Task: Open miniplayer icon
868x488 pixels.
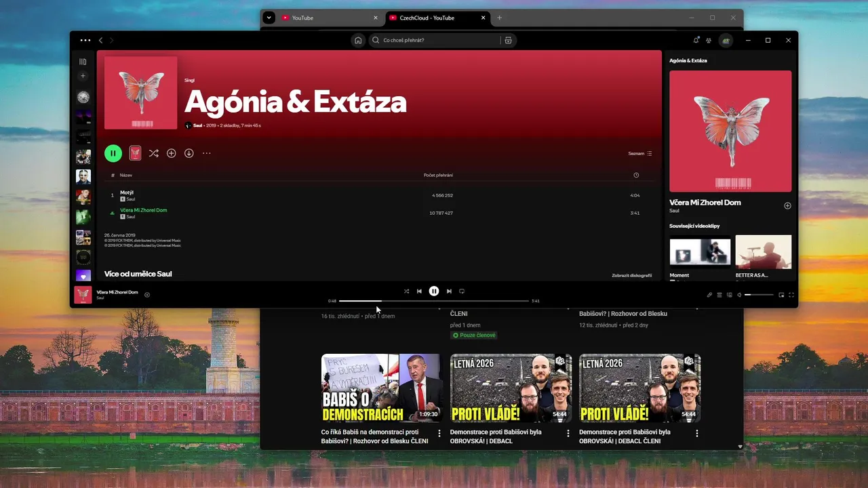Action: 781,295
